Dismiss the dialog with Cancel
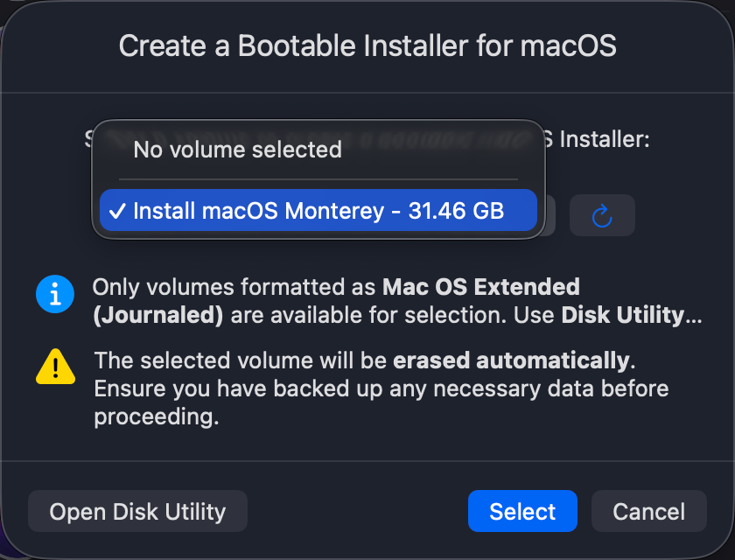 pos(648,512)
